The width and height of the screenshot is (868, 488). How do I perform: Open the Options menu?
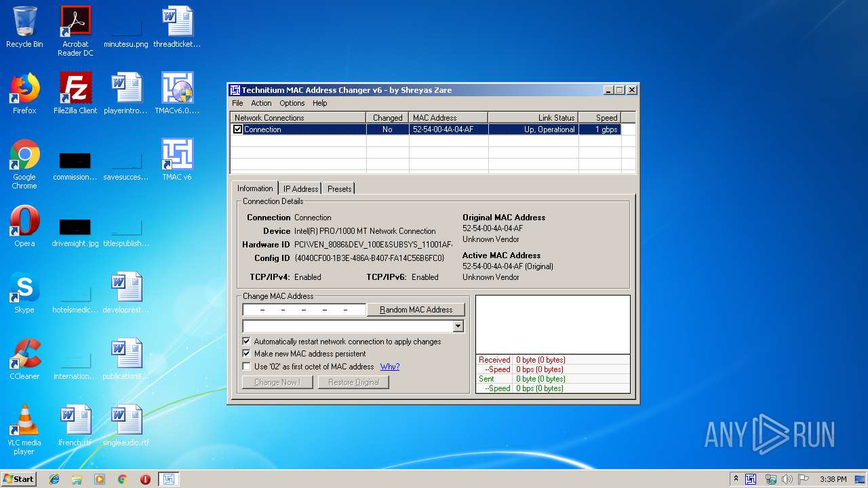click(x=292, y=103)
